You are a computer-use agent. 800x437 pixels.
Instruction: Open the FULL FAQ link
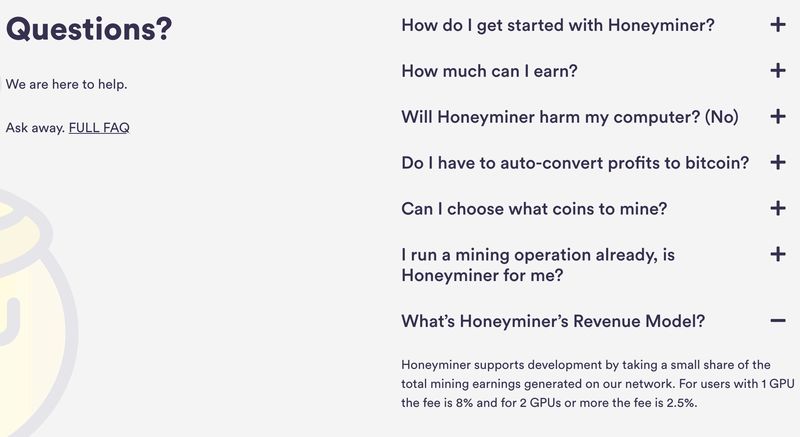point(99,128)
